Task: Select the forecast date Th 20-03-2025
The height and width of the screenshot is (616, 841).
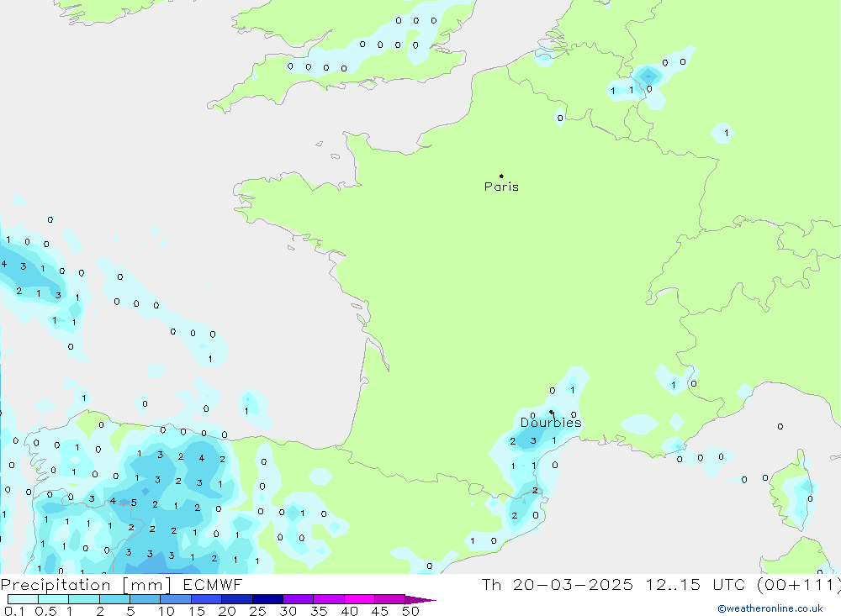Action: (x=557, y=585)
